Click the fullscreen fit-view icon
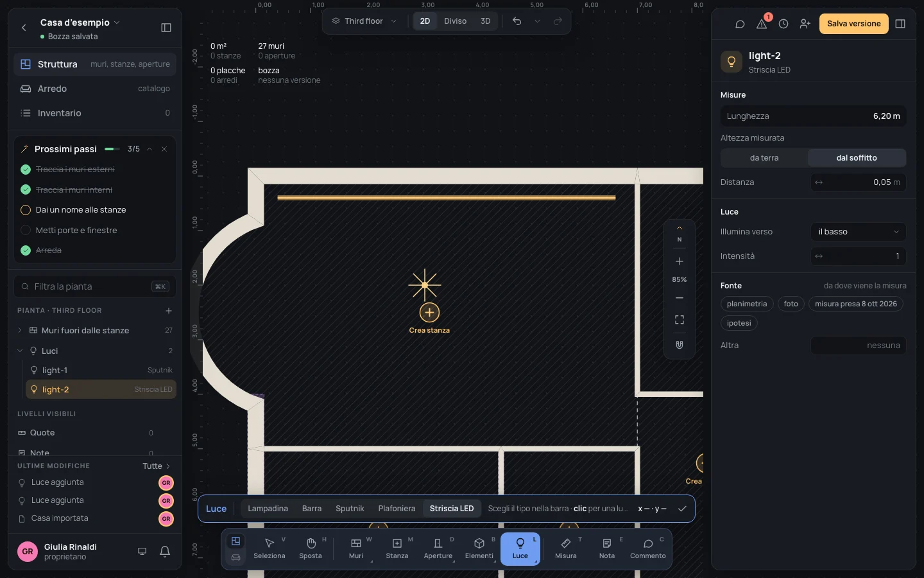Viewport: 924px width, 578px height. pyautogui.click(x=680, y=320)
